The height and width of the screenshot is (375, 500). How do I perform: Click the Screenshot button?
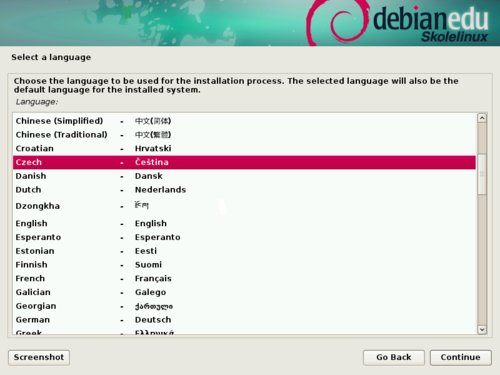pos(39,357)
